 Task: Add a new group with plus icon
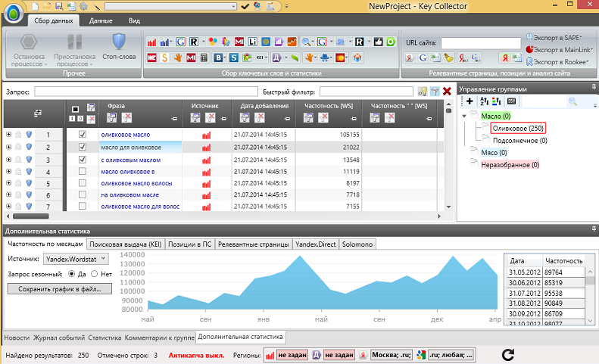[470, 101]
